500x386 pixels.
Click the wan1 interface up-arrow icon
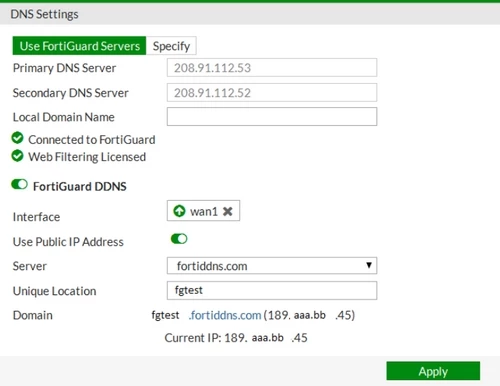(179, 211)
